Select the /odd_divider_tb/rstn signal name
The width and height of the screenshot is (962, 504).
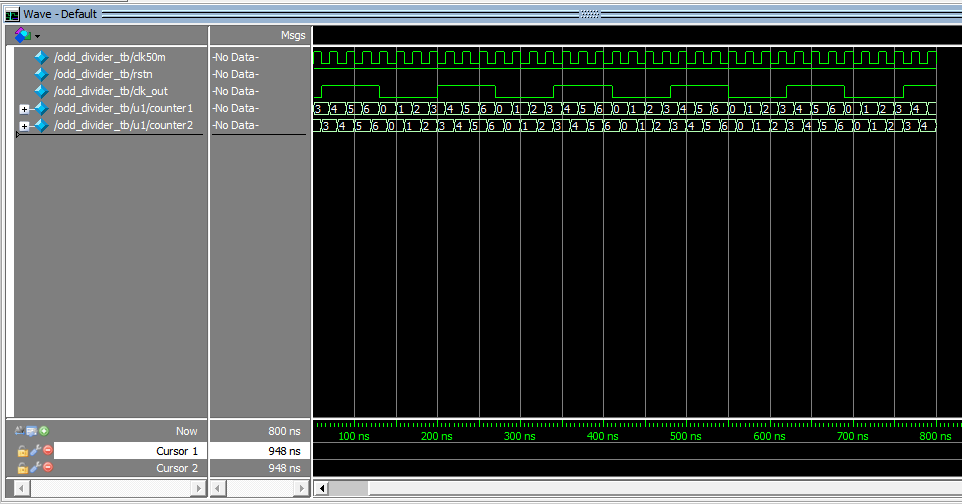click(103, 74)
